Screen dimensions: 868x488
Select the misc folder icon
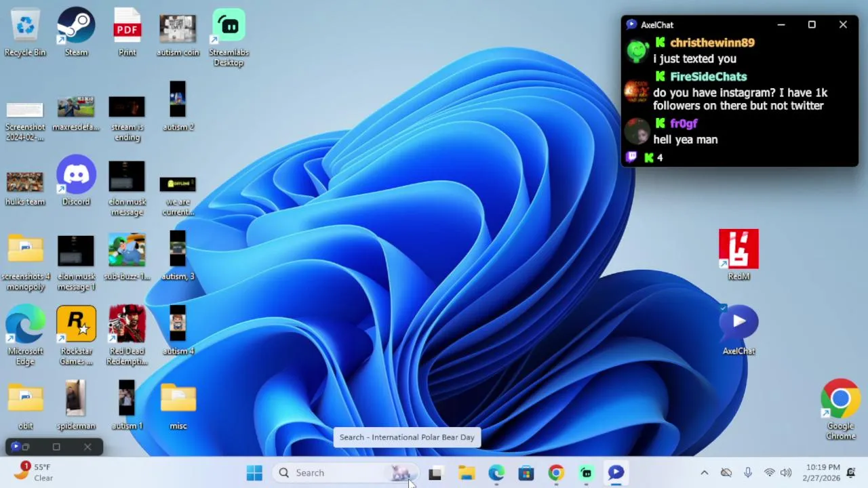[178, 407]
